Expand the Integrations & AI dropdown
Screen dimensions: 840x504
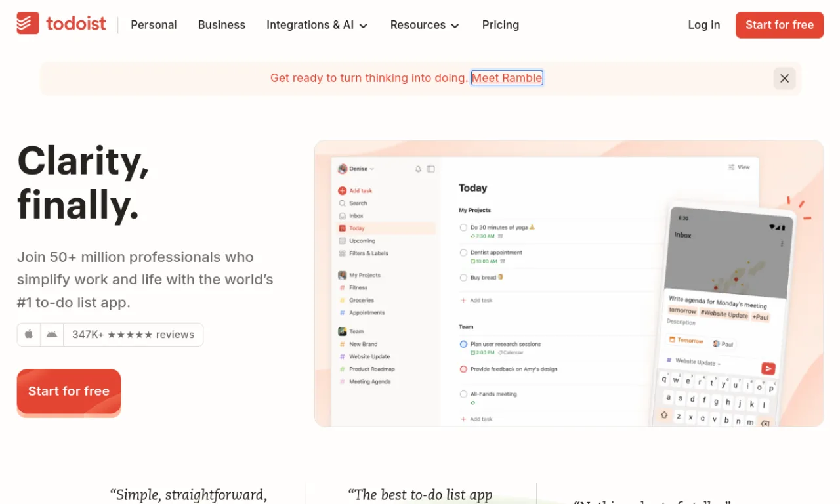[318, 25]
